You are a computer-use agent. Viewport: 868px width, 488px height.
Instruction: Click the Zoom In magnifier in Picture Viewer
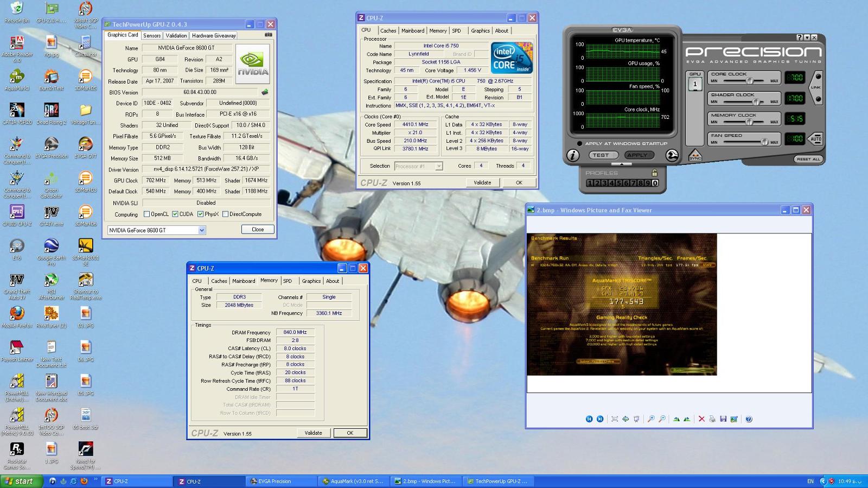(651, 419)
